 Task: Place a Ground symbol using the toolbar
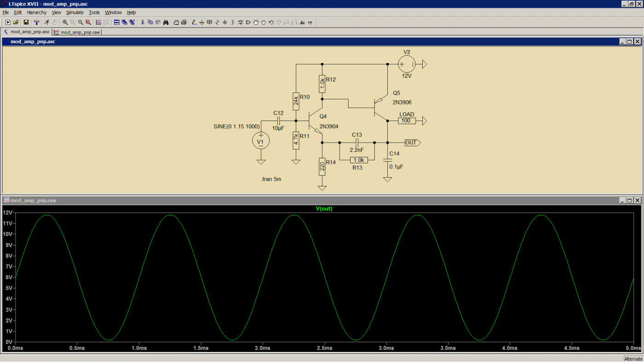coord(202,22)
